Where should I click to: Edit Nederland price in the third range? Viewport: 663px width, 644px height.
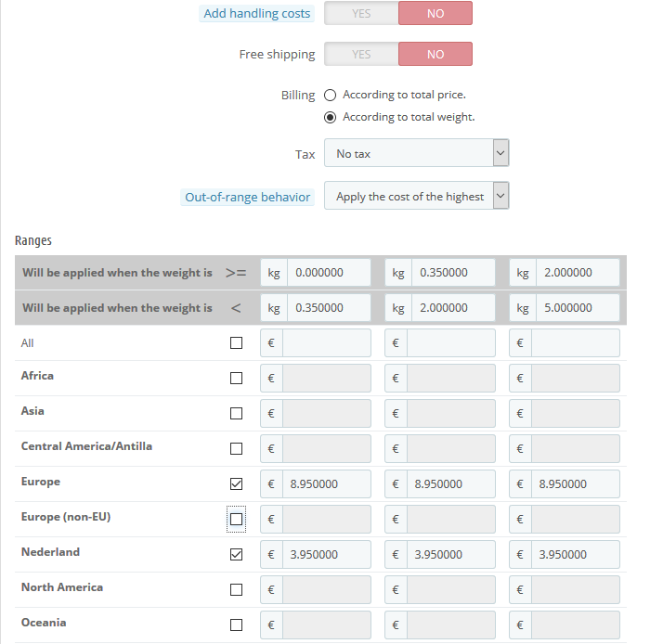[x=577, y=555]
